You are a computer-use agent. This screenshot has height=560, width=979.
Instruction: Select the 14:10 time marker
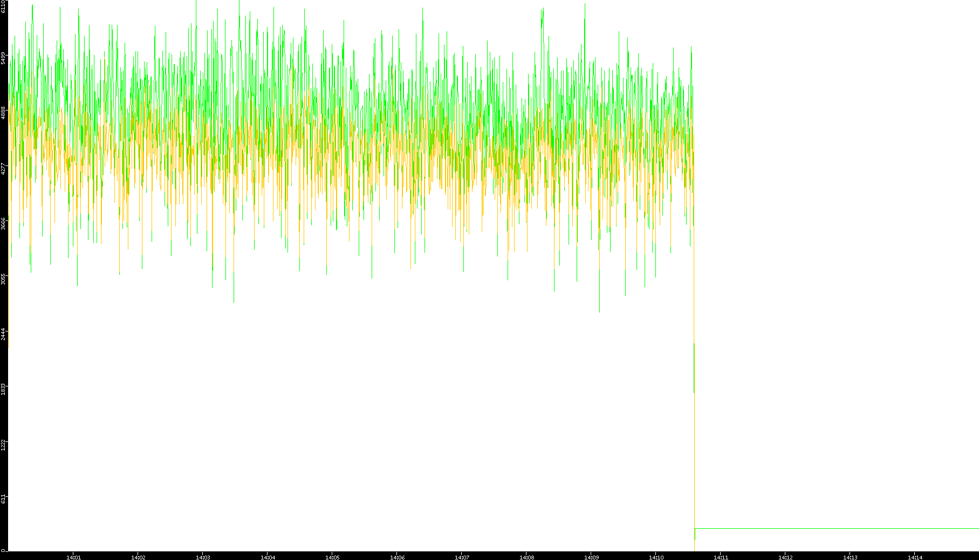click(x=656, y=557)
